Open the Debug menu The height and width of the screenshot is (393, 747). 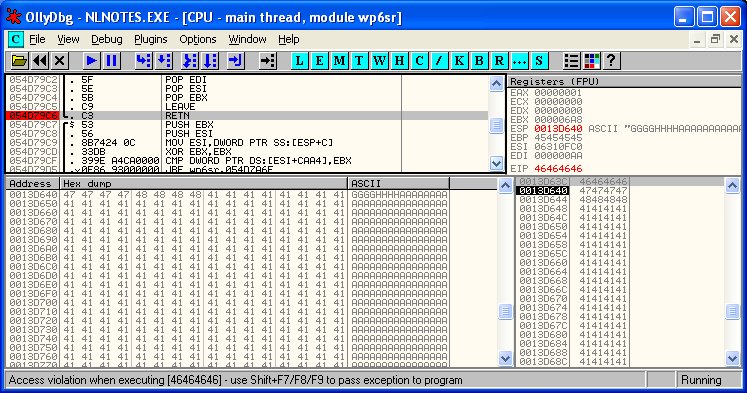pyautogui.click(x=107, y=39)
